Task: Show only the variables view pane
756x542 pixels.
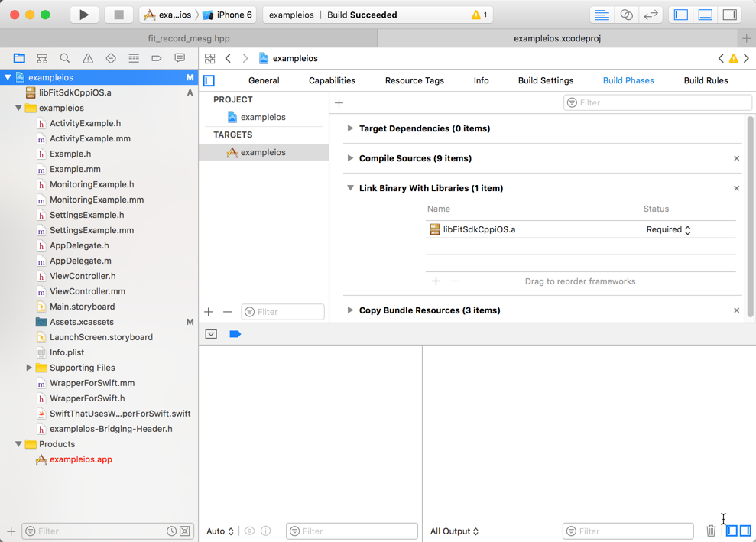Action: [732, 531]
